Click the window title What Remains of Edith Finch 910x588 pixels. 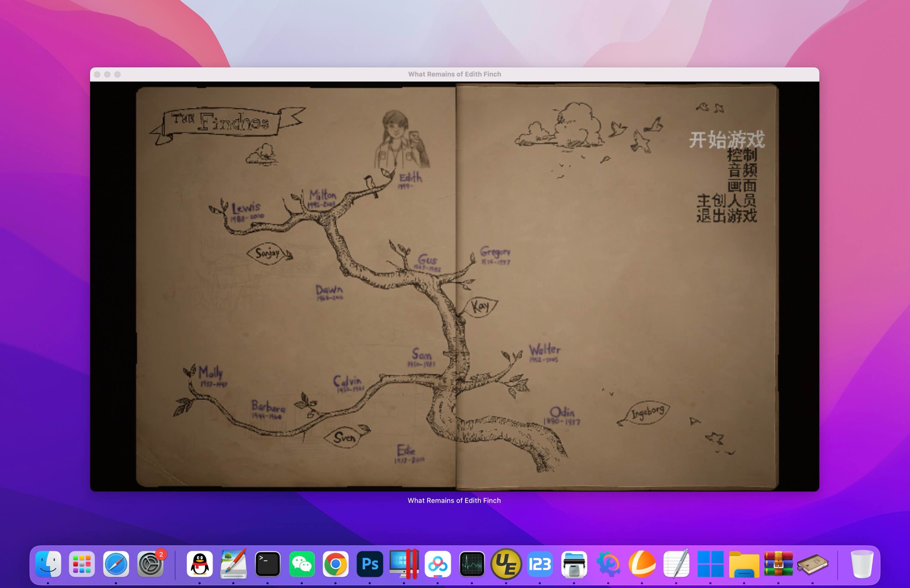454,74
